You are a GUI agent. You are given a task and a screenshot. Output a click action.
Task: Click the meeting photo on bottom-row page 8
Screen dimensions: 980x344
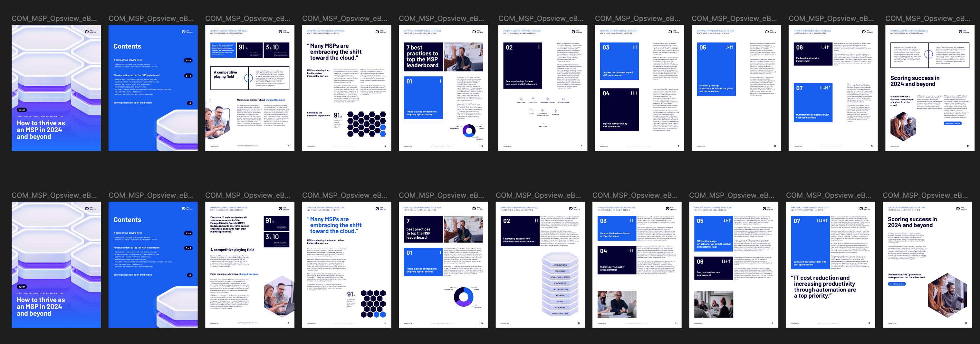713,304
